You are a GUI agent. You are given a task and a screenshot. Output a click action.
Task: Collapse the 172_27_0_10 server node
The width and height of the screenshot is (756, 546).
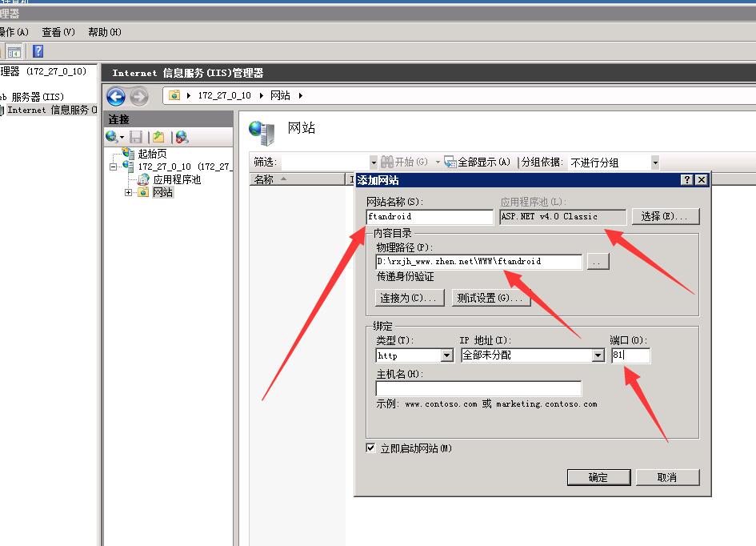pyautogui.click(x=114, y=167)
